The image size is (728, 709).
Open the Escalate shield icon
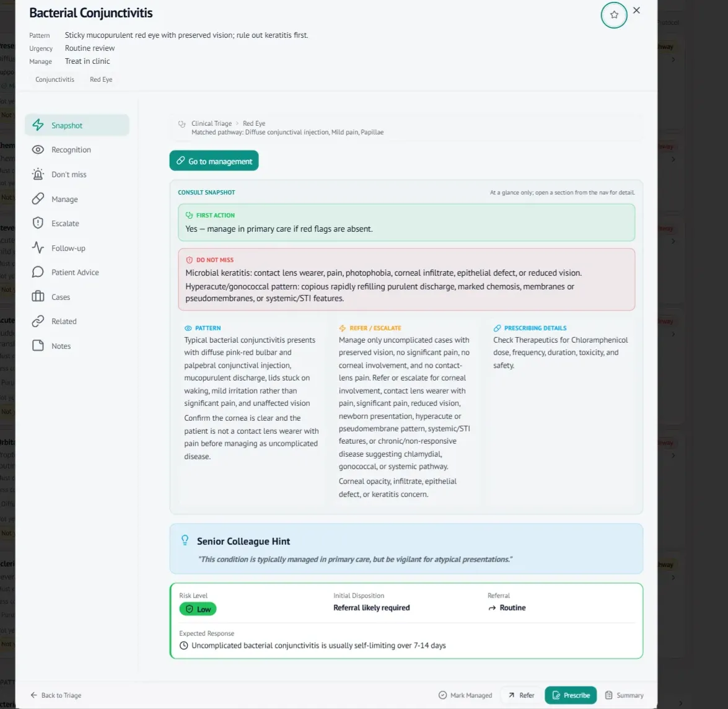(38, 223)
